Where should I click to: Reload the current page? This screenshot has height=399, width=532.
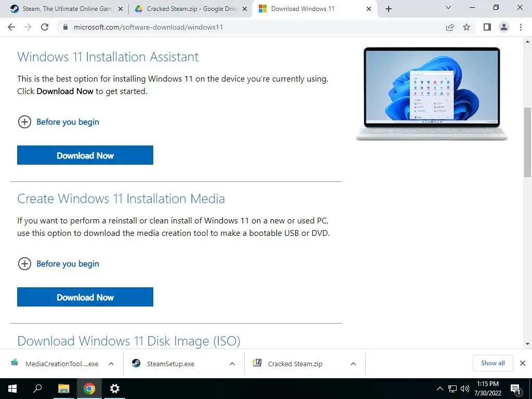[45, 27]
